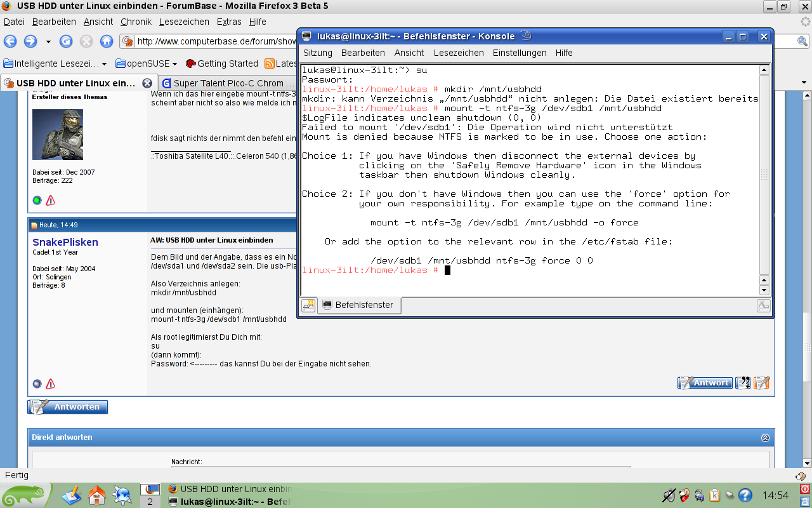Open Konsole's Ansicht menu

[x=409, y=53]
